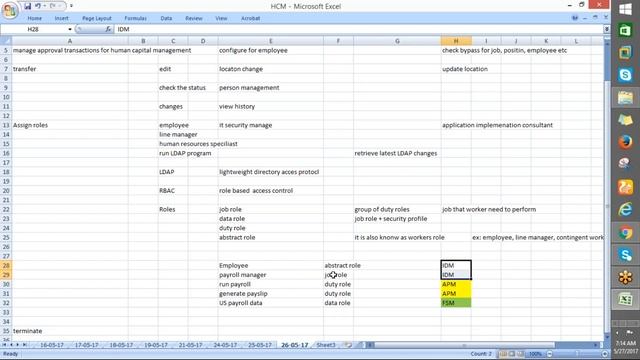Open Windows Start button
This screenshot has height=360, width=640.
(x=625, y=9)
